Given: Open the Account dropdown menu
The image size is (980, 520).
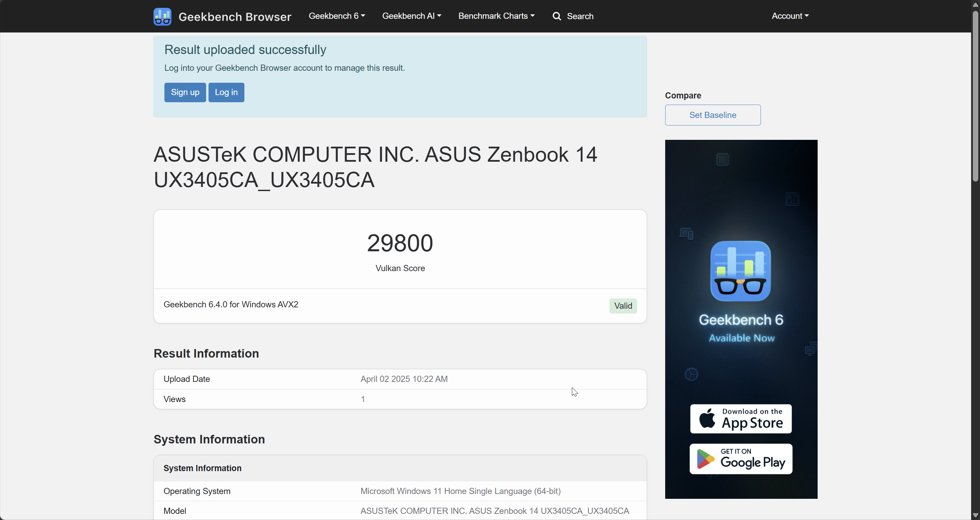Looking at the screenshot, I should [790, 16].
